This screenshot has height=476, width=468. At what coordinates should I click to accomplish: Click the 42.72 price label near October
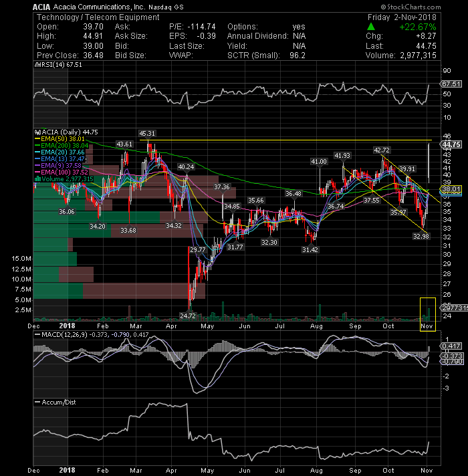(x=382, y=150)
